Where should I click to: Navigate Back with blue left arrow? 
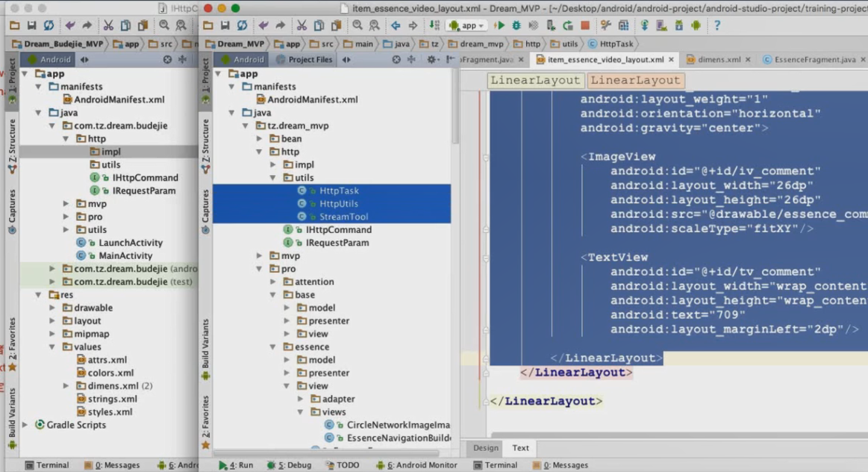tap(396, 25)
